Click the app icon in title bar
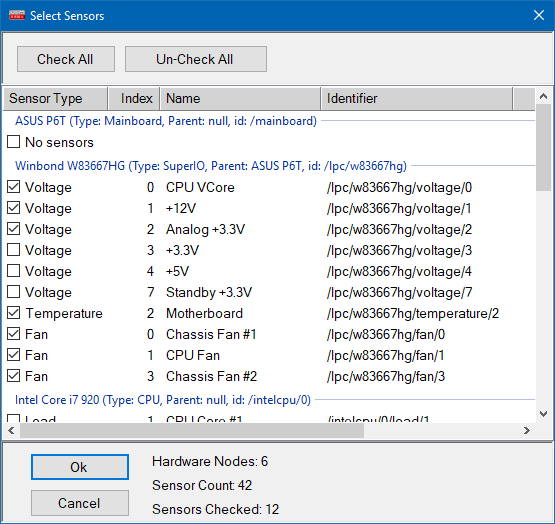This screenshot has height=524, width=555. pos(17,16)
